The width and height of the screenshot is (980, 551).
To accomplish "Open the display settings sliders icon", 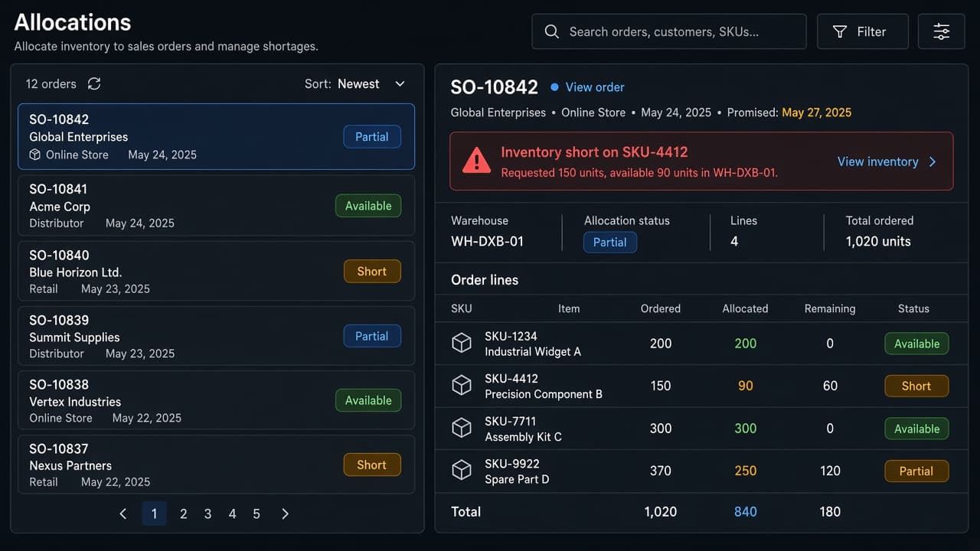I will click(941, 31).
